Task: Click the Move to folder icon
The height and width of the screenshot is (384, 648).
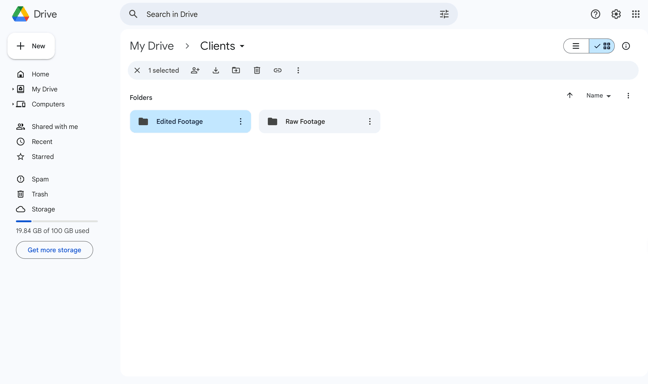Action: coord(236,70)
